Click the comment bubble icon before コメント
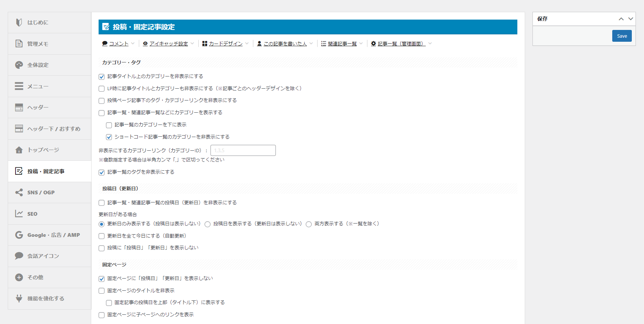Screen dimensions: 644x324 click(105, 44)
